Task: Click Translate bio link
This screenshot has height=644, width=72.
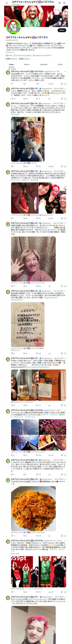Action: [10, 52]
